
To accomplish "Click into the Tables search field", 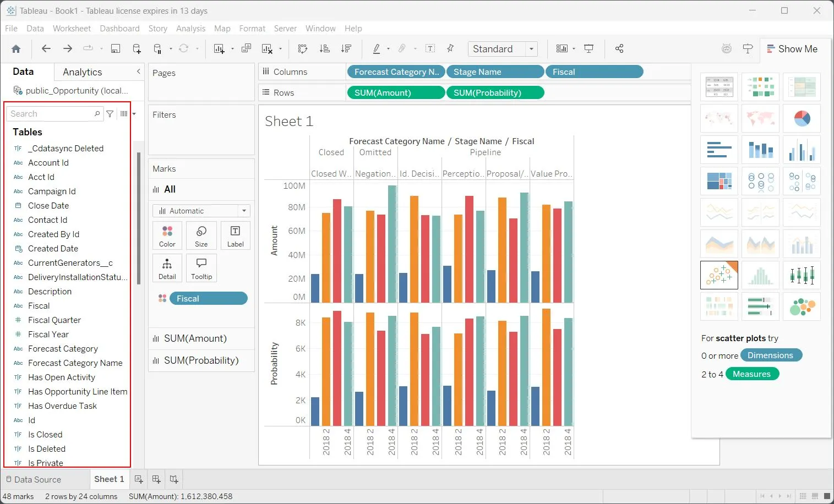I will pyautogui.click(x=50, y=113).
